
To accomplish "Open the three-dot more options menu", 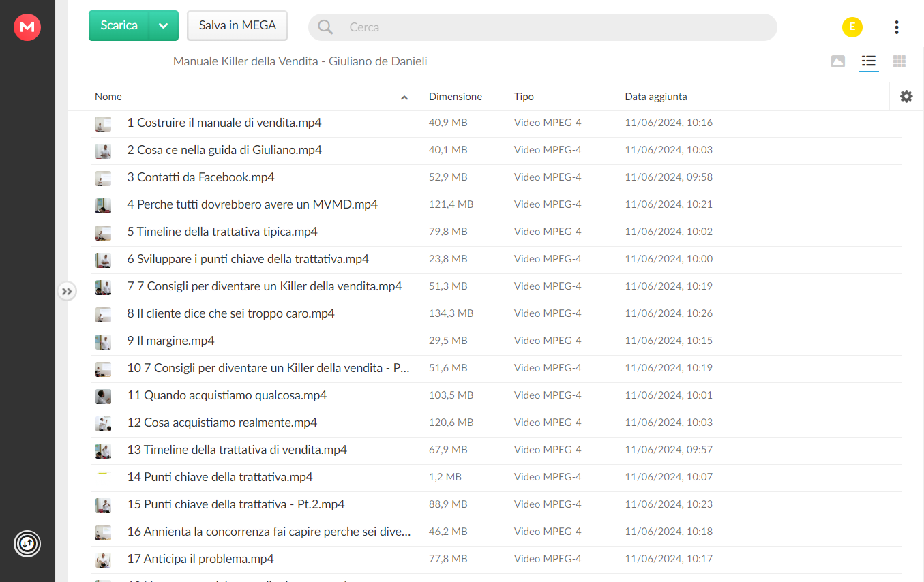I will (x=896, y=27).
